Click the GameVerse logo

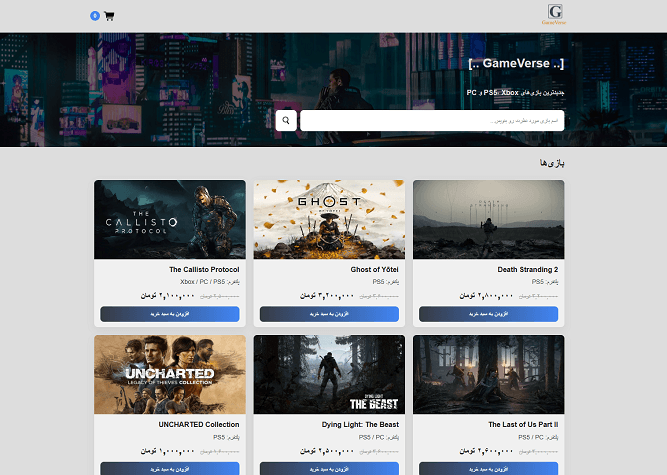pyautogui.click(x=554, y=14)
